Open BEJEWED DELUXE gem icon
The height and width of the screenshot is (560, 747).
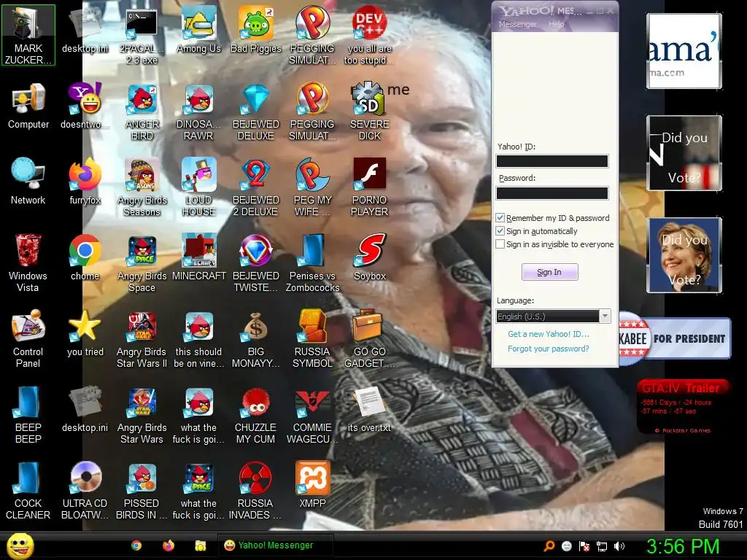[256, 112]
